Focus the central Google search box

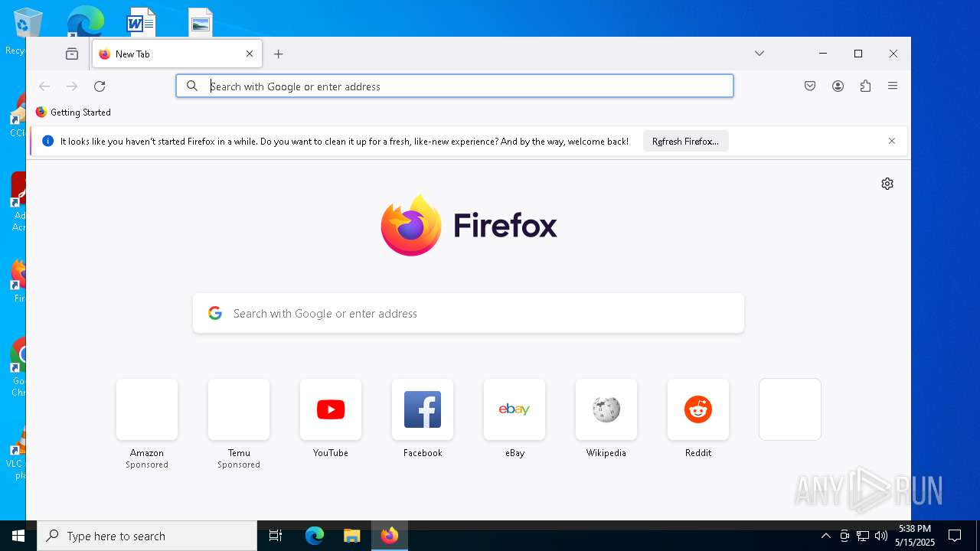469,313
